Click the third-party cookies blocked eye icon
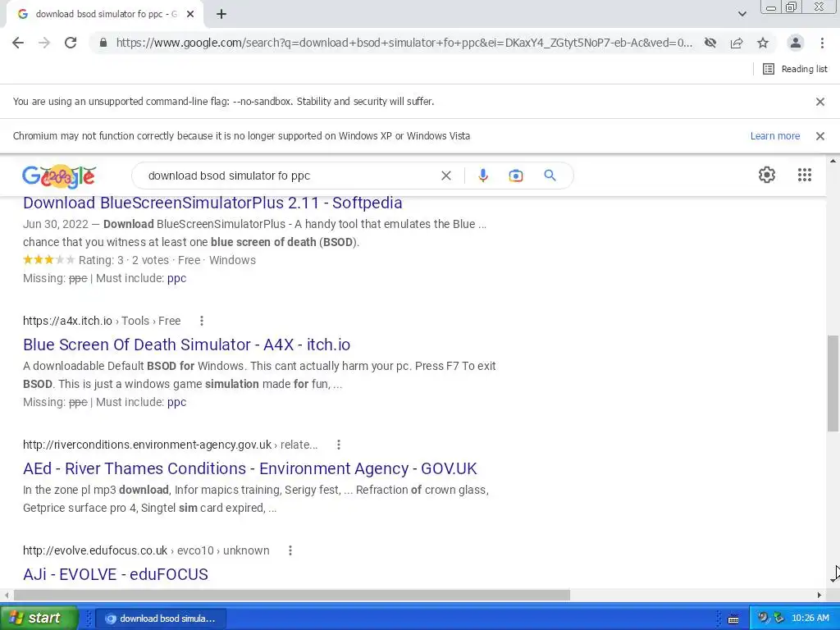The width and height of the screenshot is (840, 630). tap(710, 43)
